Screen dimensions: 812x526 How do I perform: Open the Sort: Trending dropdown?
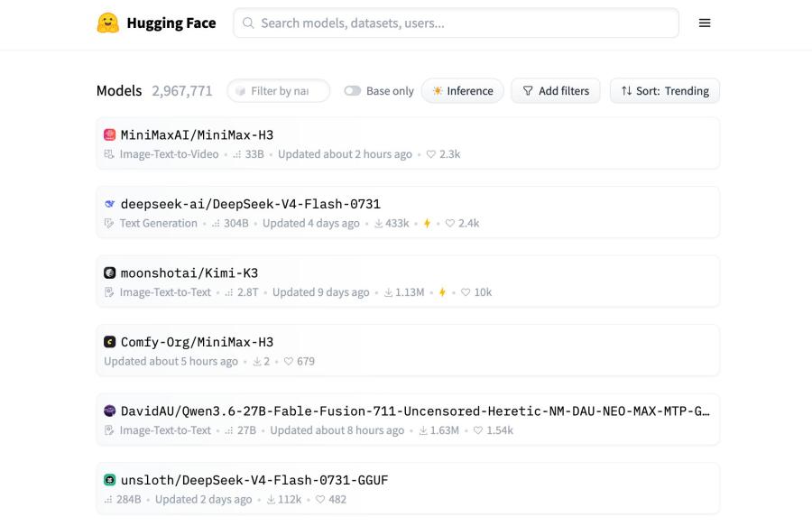[x=664, y=90]
